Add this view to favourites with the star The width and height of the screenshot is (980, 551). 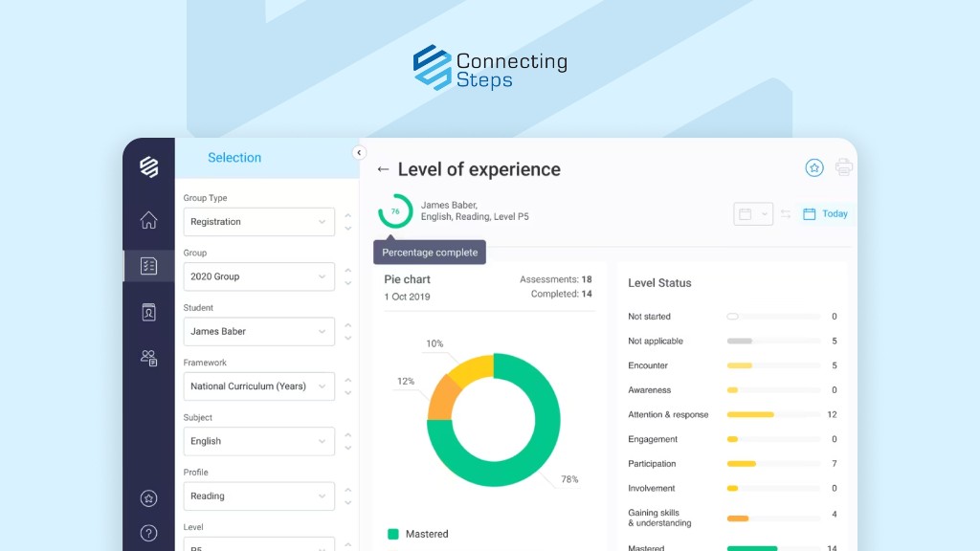coord(813,167)
